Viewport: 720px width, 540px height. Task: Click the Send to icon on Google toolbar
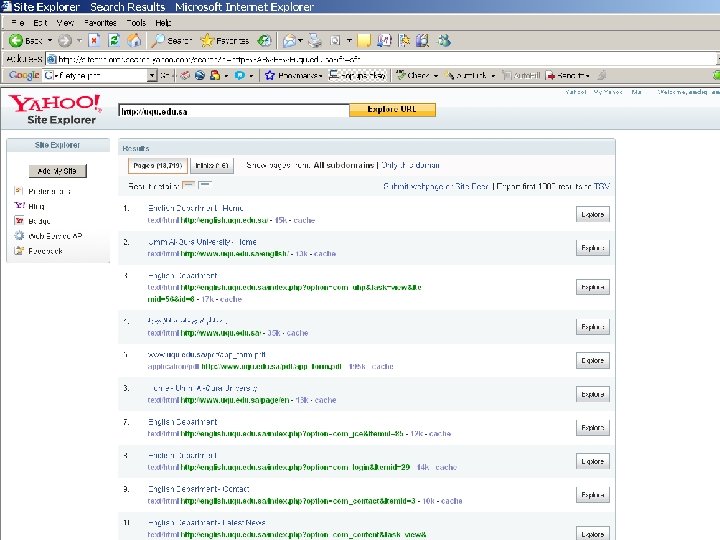(x=551, y=75)
